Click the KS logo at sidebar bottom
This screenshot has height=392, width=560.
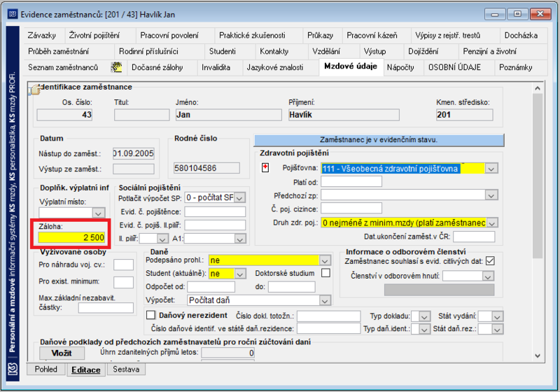pyautogui.click(x=13, y=369)
